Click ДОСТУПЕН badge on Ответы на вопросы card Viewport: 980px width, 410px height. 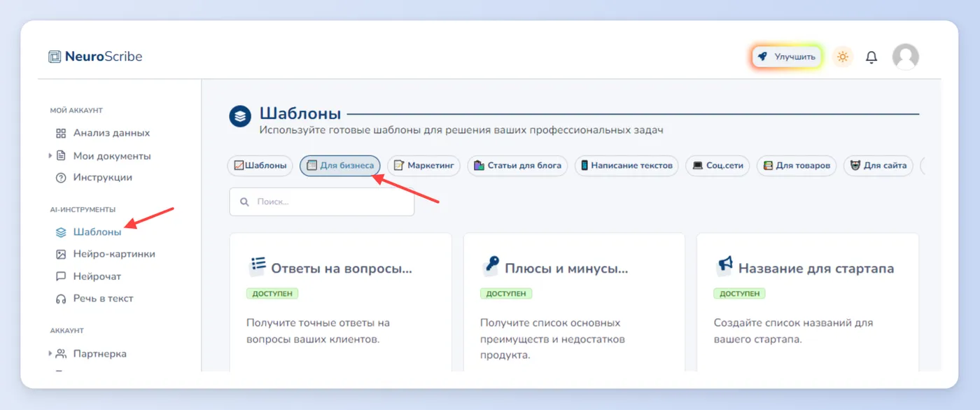pyautogui.click(x=272, y=294)
